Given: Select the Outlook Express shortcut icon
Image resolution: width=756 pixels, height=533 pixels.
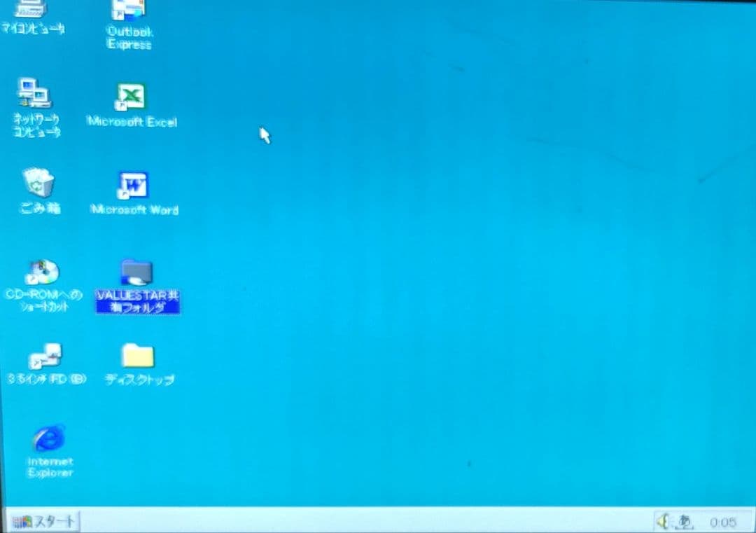Looking at the screenshot, I should pos(129,10).
